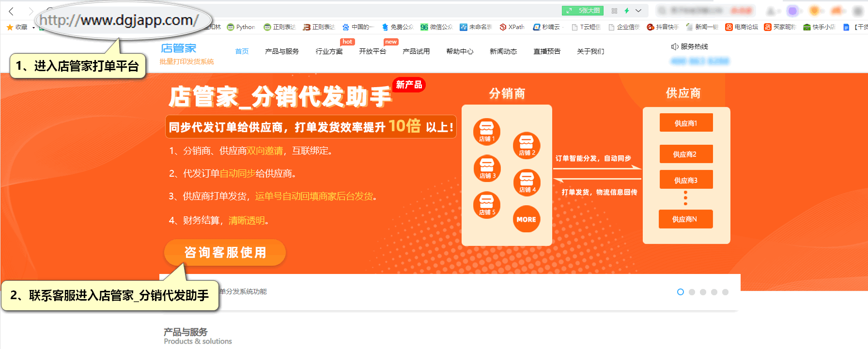Open the first 正则表达 bookmark with green icon
The width and height of the screenshot is (868, 349).
pyautogui.click(x=279, y=27)
